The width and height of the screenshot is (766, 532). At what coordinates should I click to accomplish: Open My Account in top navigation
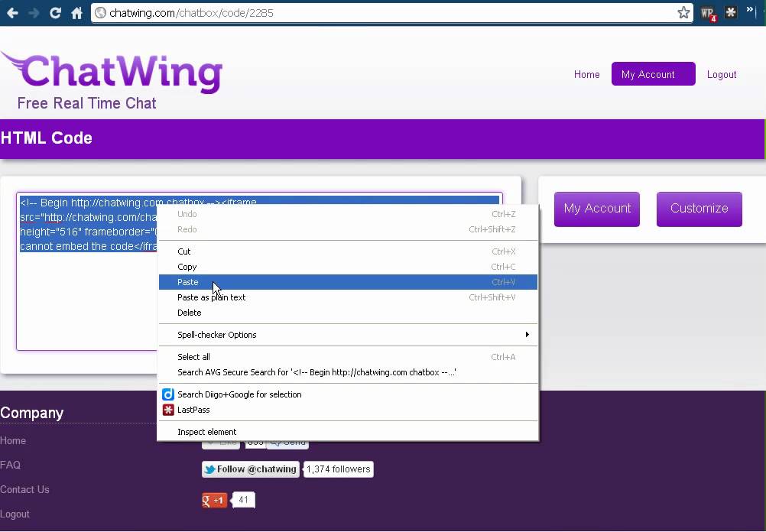click(x=653, y=74)
